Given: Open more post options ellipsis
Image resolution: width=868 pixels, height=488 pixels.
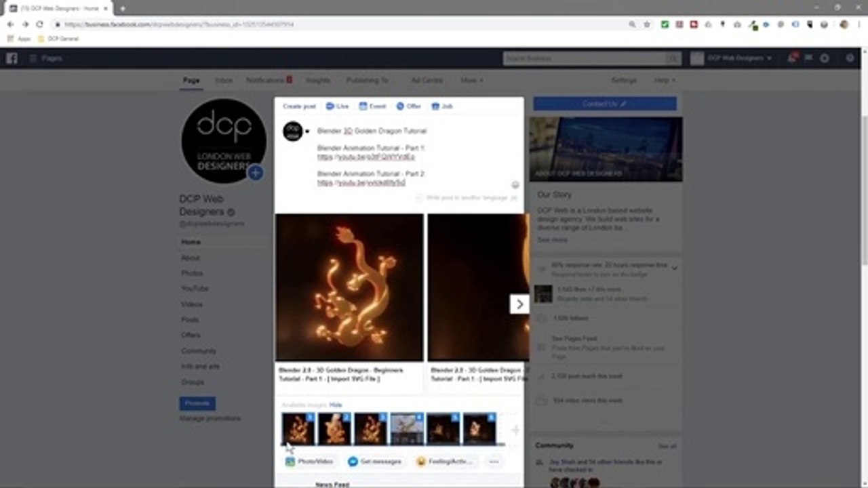Looking at the screenshot, I should coord(494,462).
